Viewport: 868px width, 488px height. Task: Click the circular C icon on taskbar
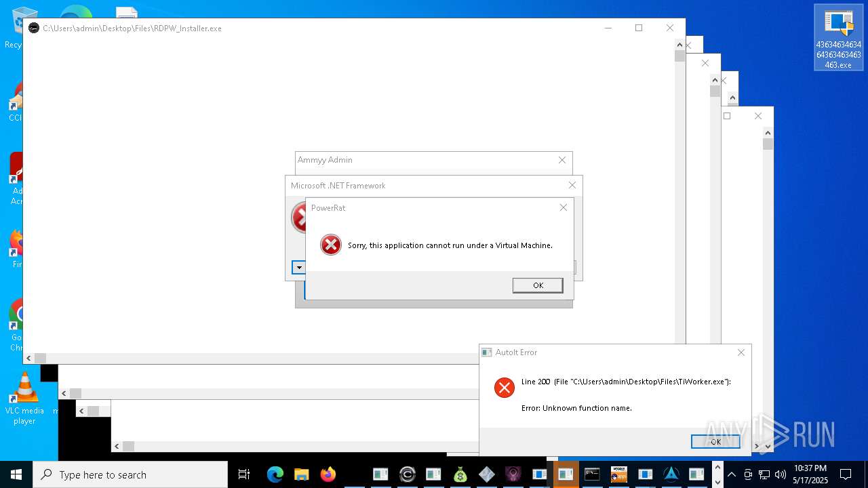point(407,474)
